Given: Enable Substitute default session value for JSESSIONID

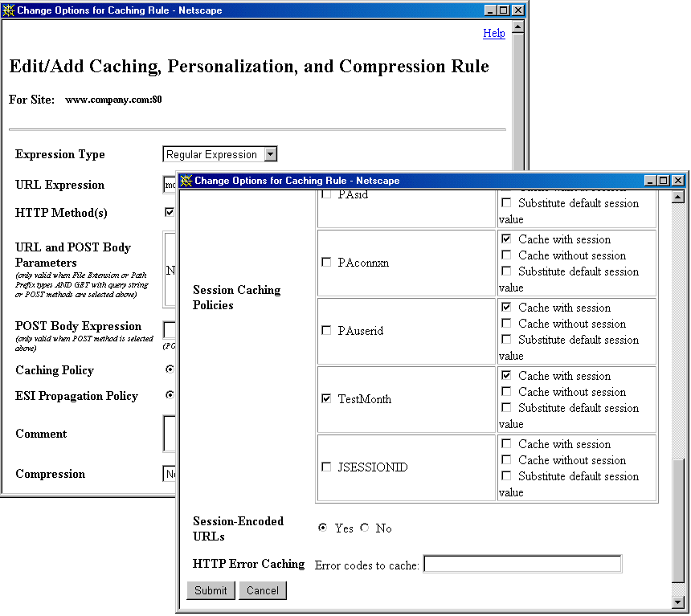Looking at the screenshot, I should [x=506, y=476].
